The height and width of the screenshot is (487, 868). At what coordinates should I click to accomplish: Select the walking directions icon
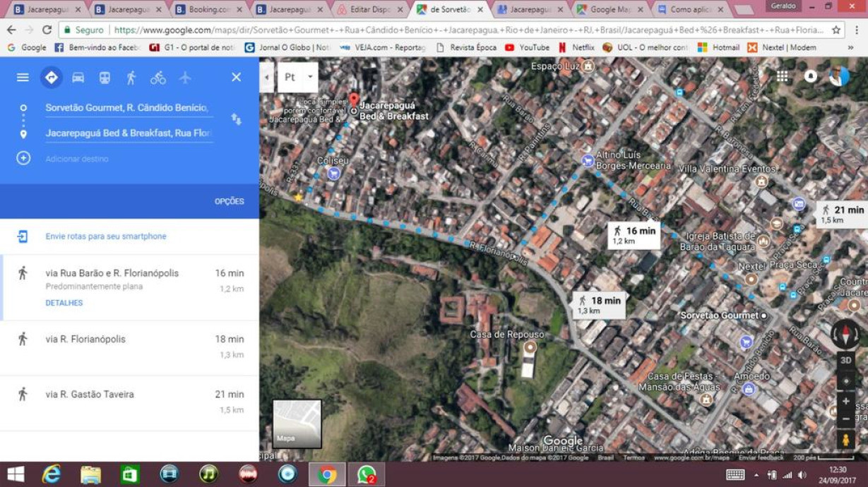point(131,78)
